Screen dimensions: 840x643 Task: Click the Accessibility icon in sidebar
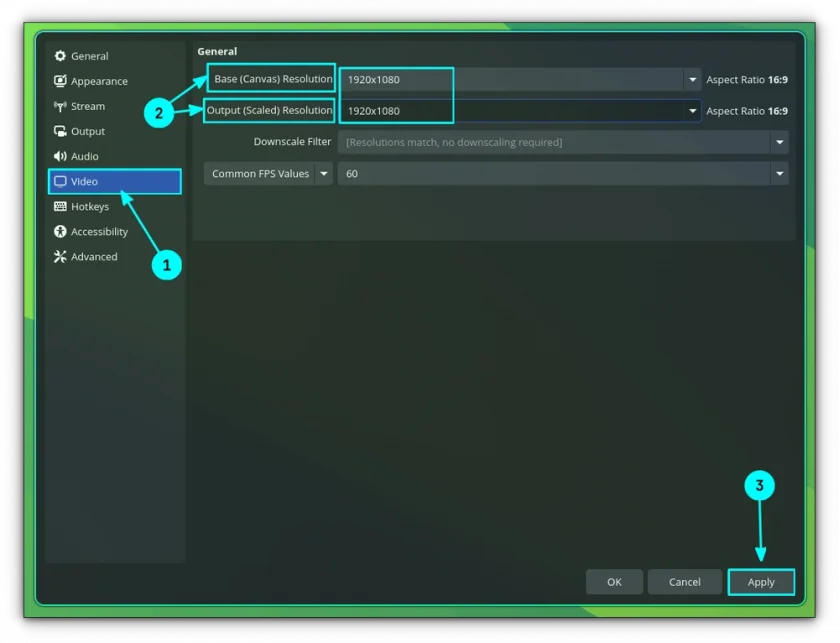pos(60,231)
